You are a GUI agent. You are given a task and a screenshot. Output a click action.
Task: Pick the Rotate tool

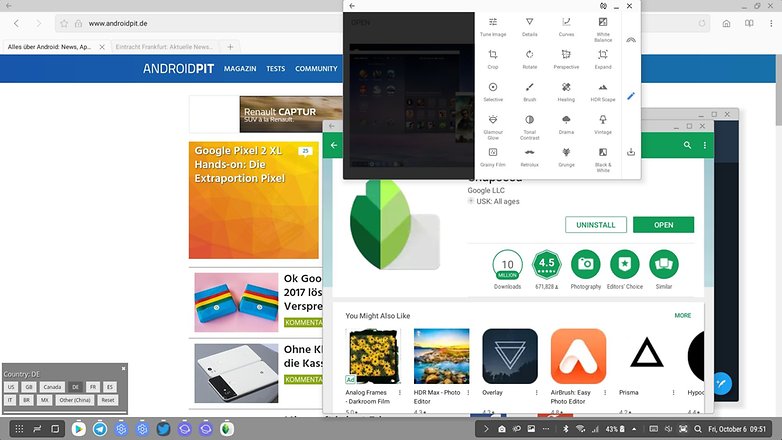point(530,59)
